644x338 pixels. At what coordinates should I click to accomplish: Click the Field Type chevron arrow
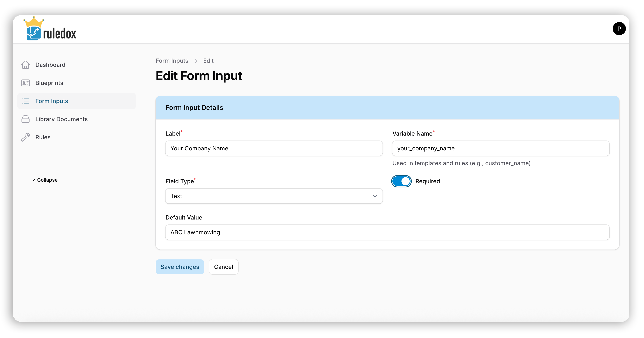374,196
